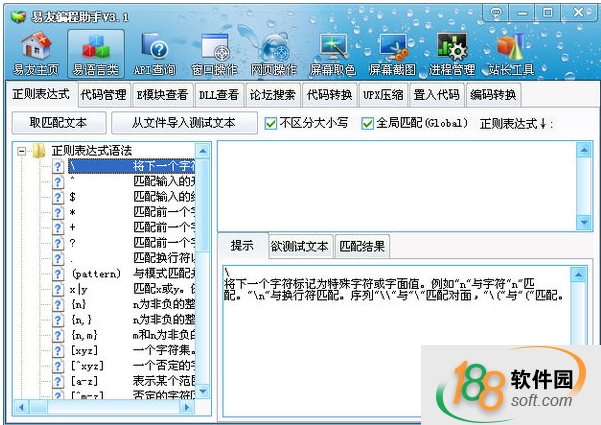Viewport: 601px width, 425px height.
Task: Start the 屏幕截图 screenshot tool
Action: (x=393, y=54)
